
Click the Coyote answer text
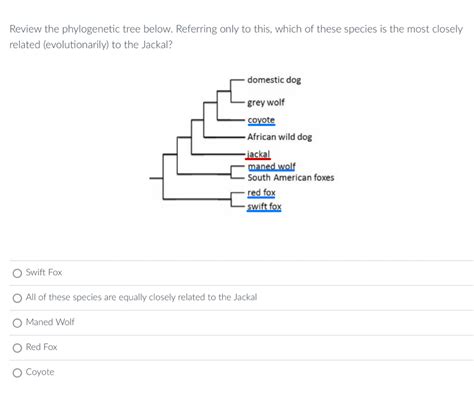tap(40, 372)
